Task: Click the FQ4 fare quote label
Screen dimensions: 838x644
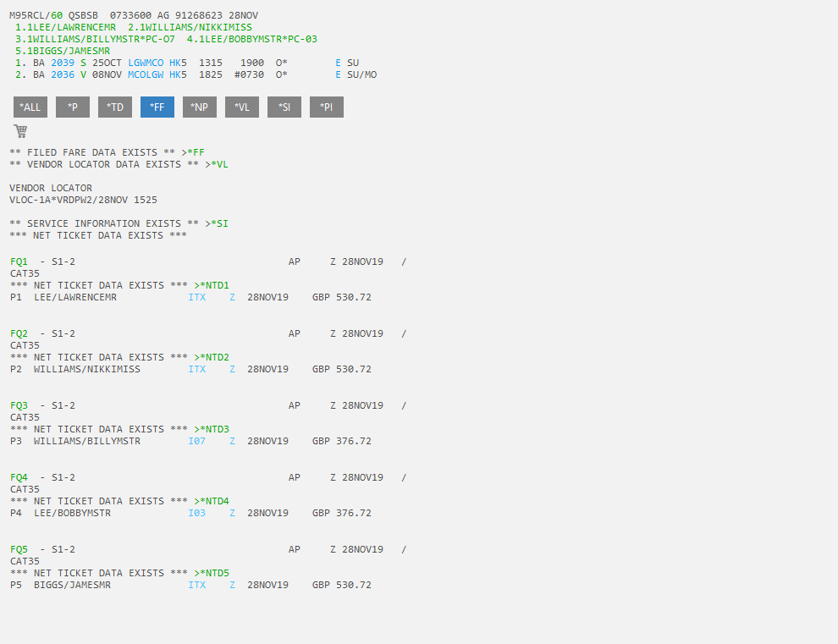Action: [19, 478]
